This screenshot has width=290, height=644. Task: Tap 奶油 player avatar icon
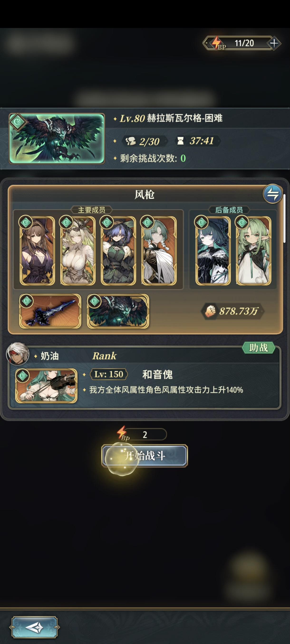[x=18, y=354]
